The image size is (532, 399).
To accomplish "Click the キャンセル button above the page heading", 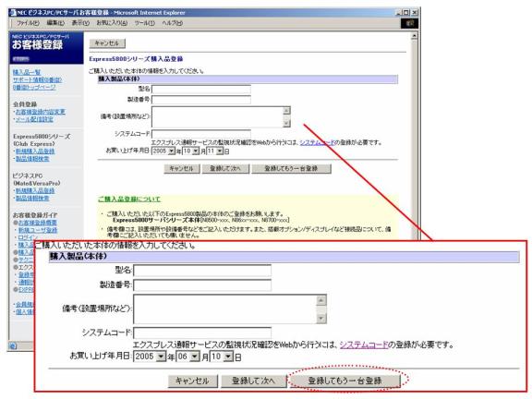I will coord(107,43).
